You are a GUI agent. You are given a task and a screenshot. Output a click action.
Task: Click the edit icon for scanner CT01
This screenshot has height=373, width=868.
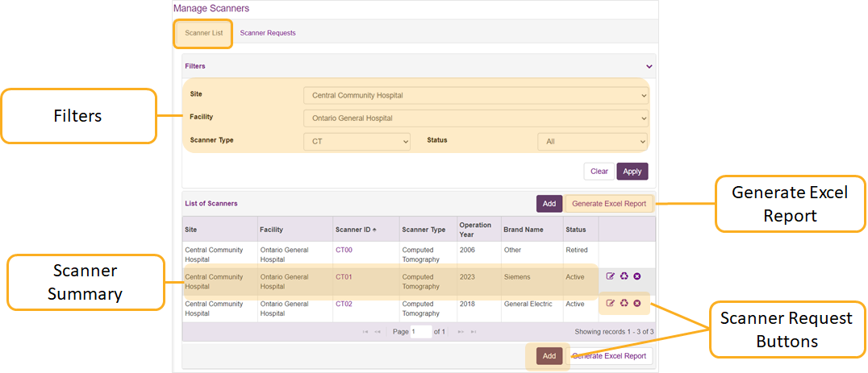point(611,276)
